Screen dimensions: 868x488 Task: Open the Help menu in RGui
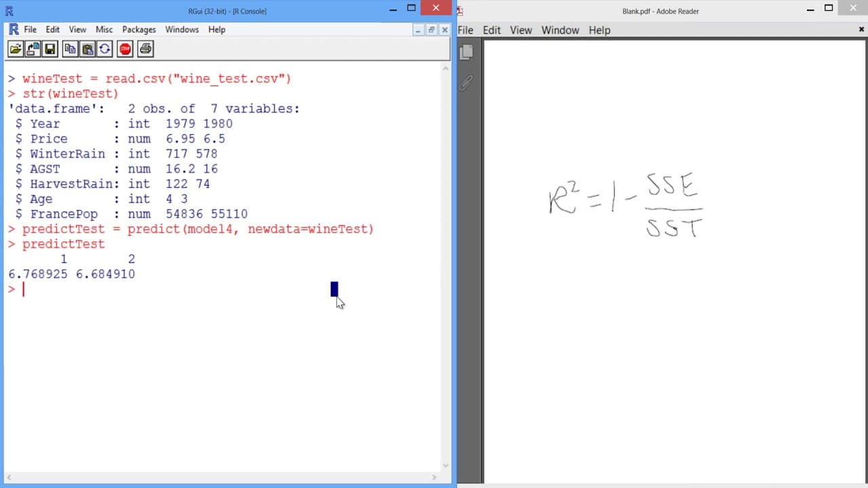tap(217, 30)
